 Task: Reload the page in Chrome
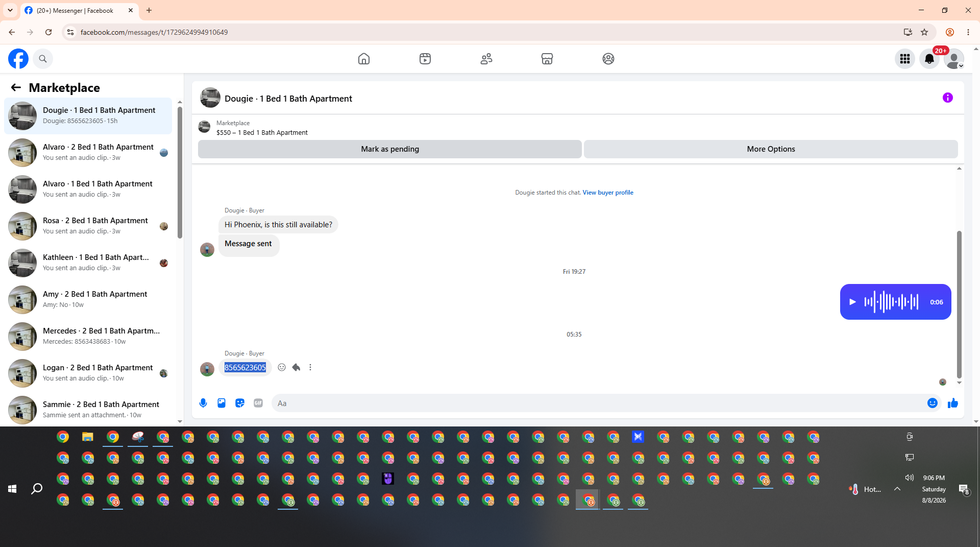(x=48, y=32)
